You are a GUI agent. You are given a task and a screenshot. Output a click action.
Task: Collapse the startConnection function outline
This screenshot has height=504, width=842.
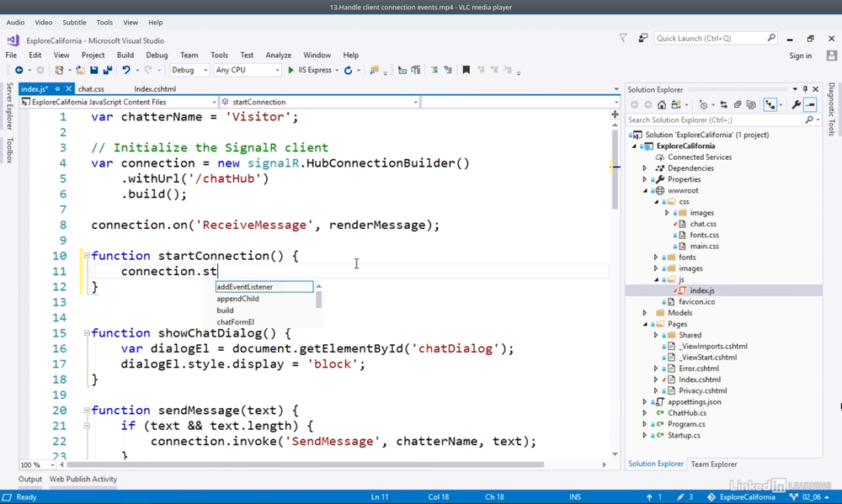coord(87,256)
